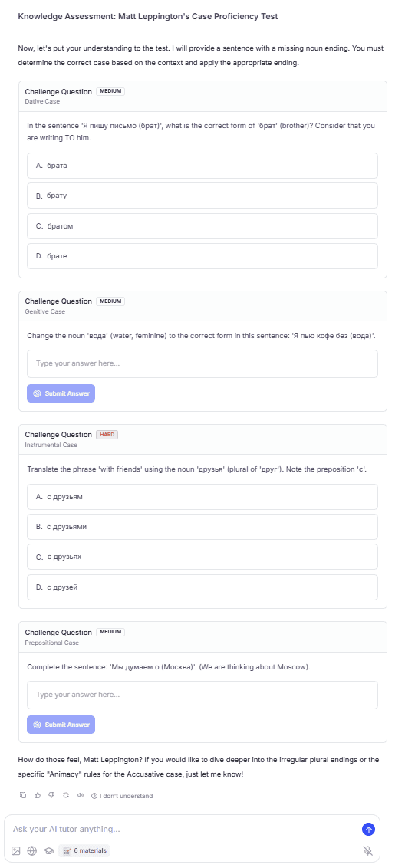Attach an image using the picture icon
The width and height of the screenshot is (405, 868).
pyautogui.click(x=16, y=851)
